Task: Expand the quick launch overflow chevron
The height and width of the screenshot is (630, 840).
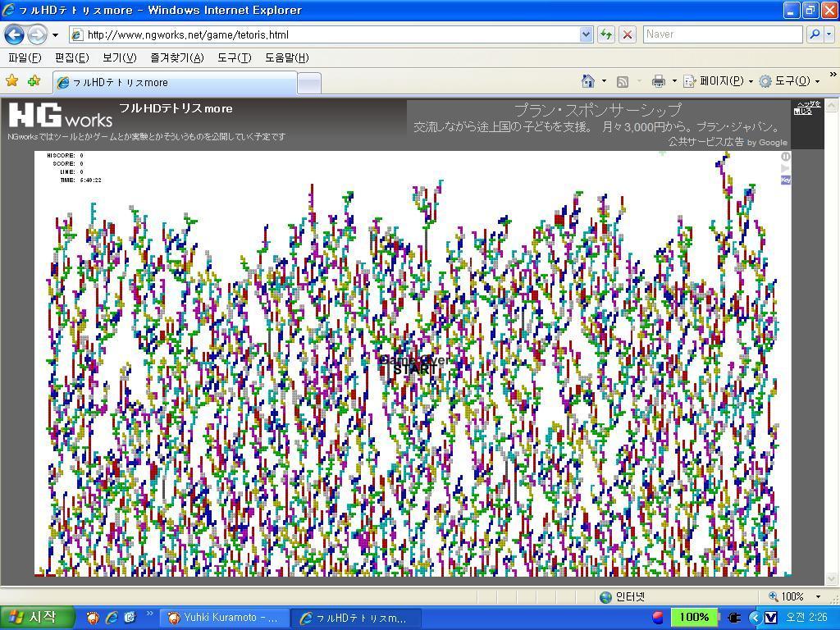Action: (x=149, y=614)
